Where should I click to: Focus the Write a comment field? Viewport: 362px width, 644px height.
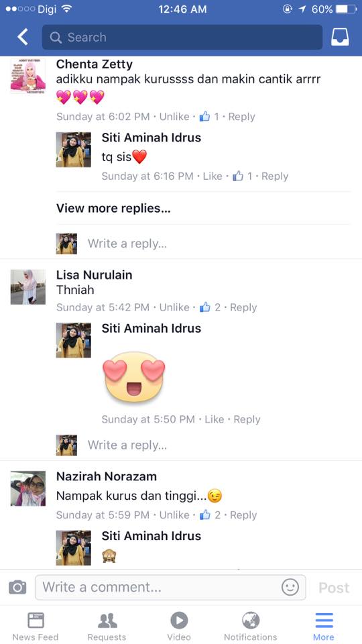(x=170, y=588)
